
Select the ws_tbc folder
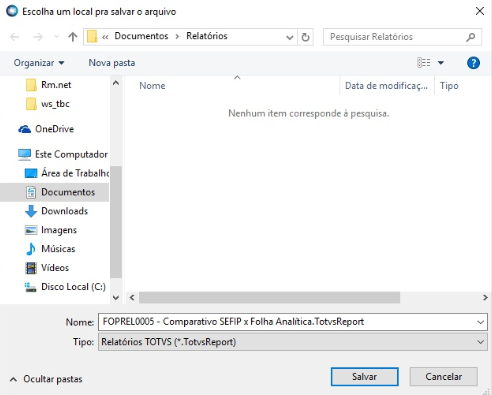coord(55,104)
